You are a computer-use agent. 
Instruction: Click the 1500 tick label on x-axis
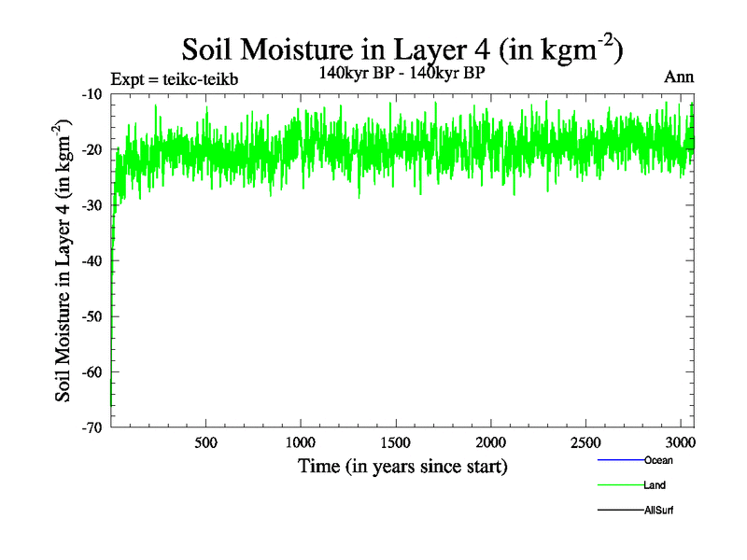[x=396, y=441]
